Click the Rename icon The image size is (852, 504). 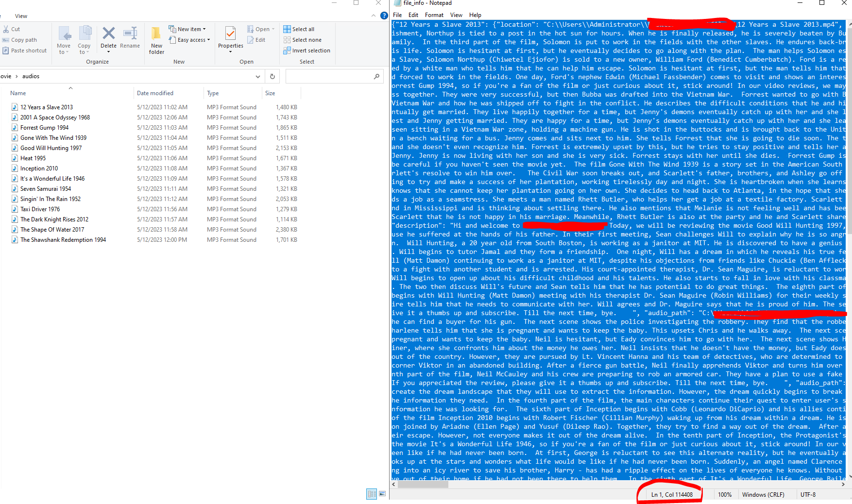(130, 33)
